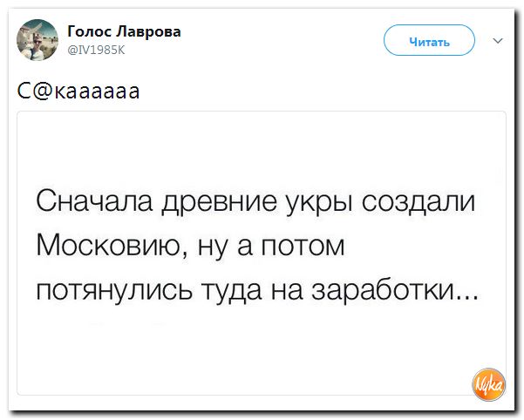Viewport: 524px width, 420px height.
Task: Click the profile avatar of Голос Лаврова
Action: [x=38, y=38]
